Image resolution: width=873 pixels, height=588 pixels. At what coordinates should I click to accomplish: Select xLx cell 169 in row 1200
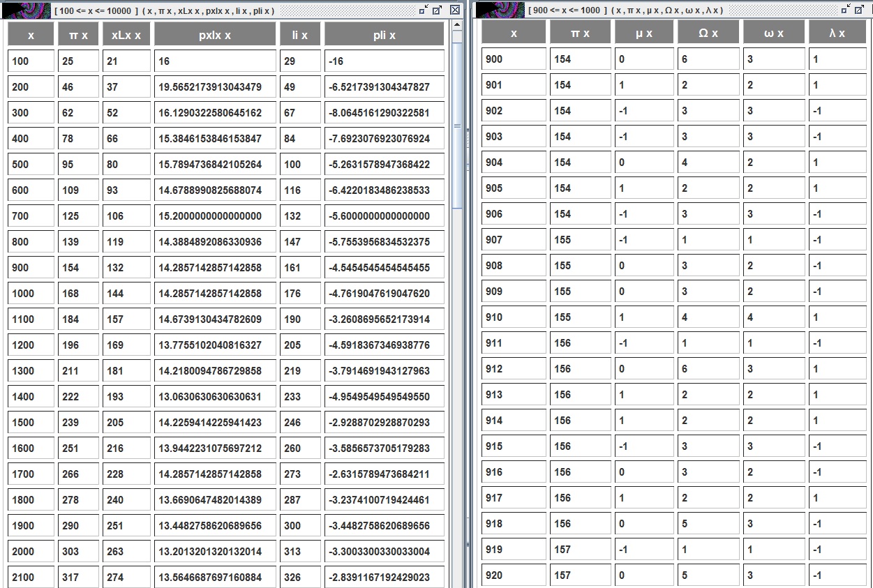126,345
